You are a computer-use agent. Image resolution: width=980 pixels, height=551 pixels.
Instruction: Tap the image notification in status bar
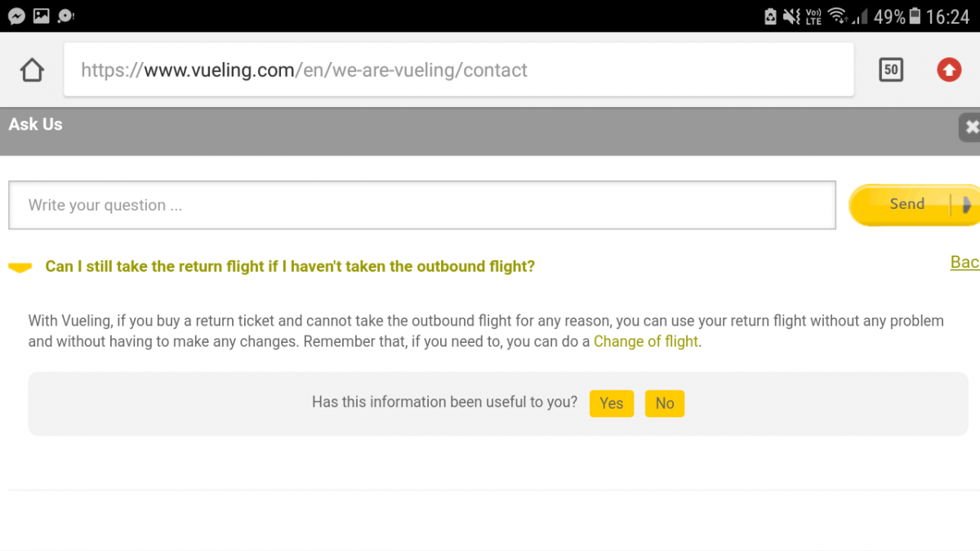click(41, 16)
